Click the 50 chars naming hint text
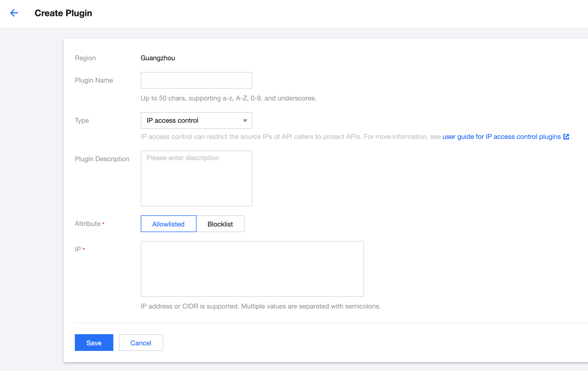This screenshot has width=588, height=371. [228, 98]
